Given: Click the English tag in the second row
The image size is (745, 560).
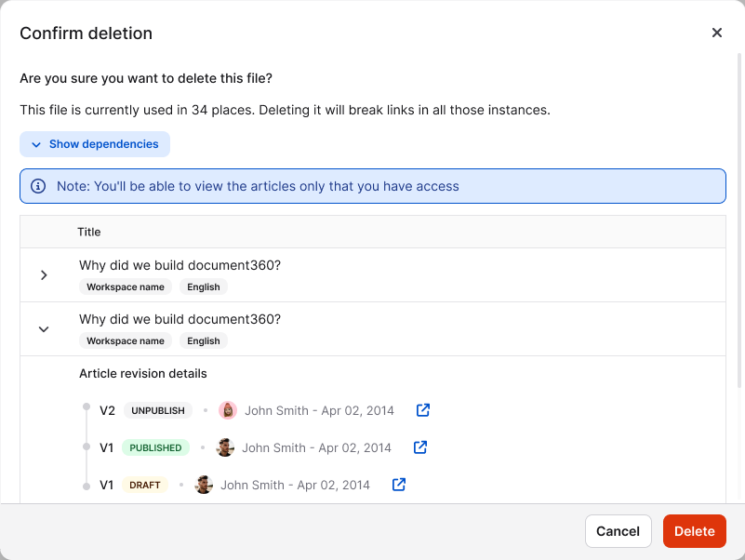Looking at the screenshot, I should [204, 340].
